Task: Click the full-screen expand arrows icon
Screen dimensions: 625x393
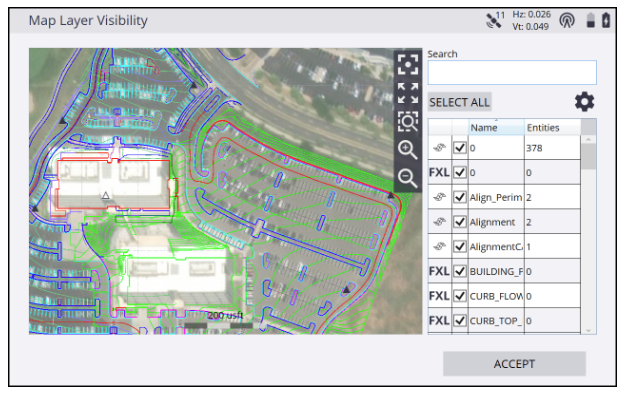Action: pyautogui.click(x=407, y=93)
